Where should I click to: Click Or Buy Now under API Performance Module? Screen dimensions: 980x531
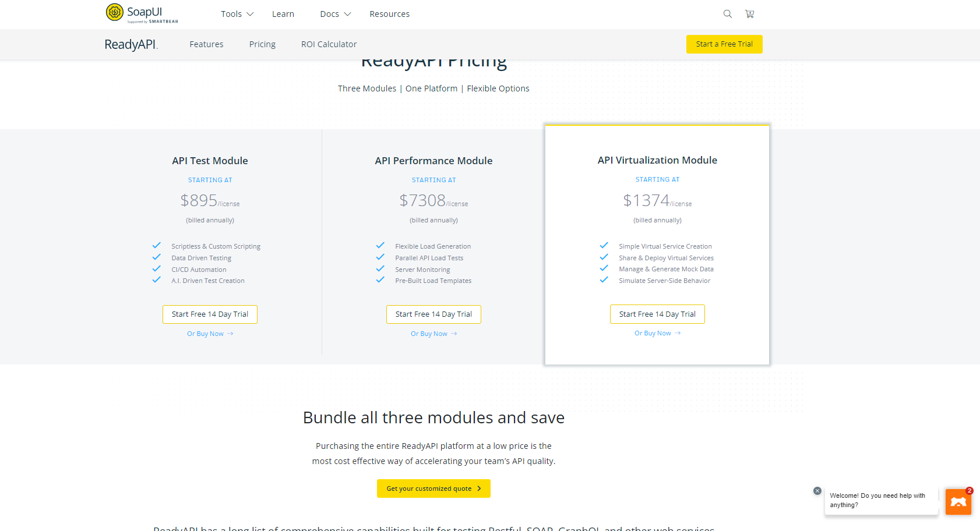pos(433,334)
